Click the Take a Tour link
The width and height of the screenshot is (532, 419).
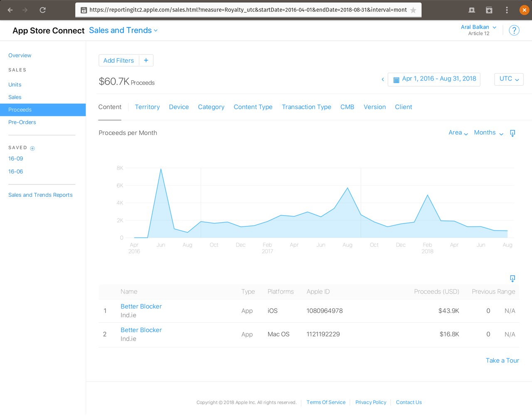[x=502, y=360]
